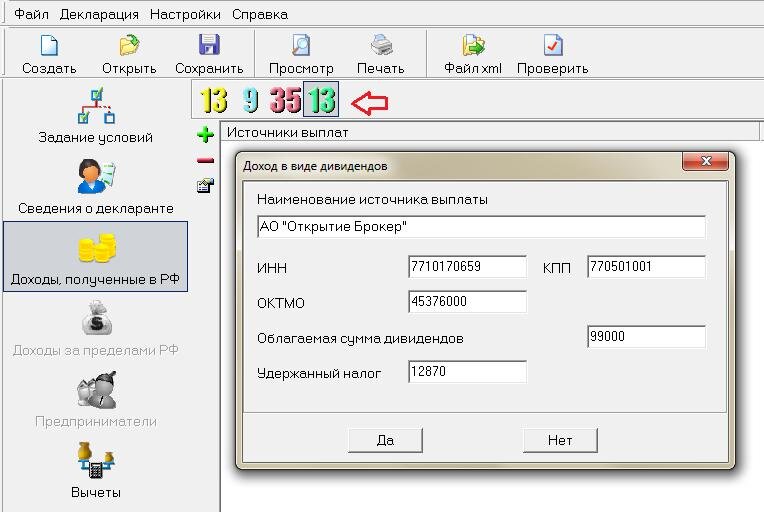Open a declaration with Открыть icon
Viewport: 764px width, 512px height.
[x=129, y=46]
